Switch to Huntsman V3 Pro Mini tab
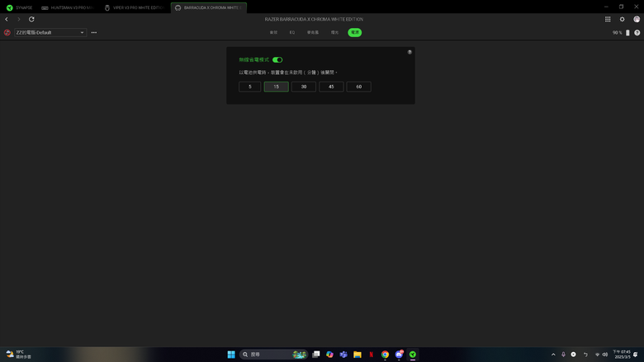 (x=69, y=7)
